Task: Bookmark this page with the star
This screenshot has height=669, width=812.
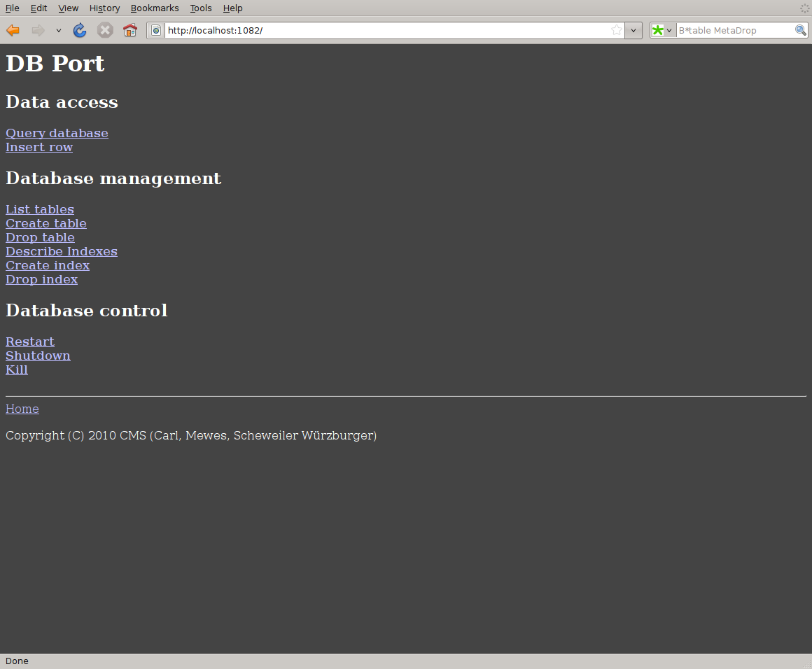Action: pos(616,30)
